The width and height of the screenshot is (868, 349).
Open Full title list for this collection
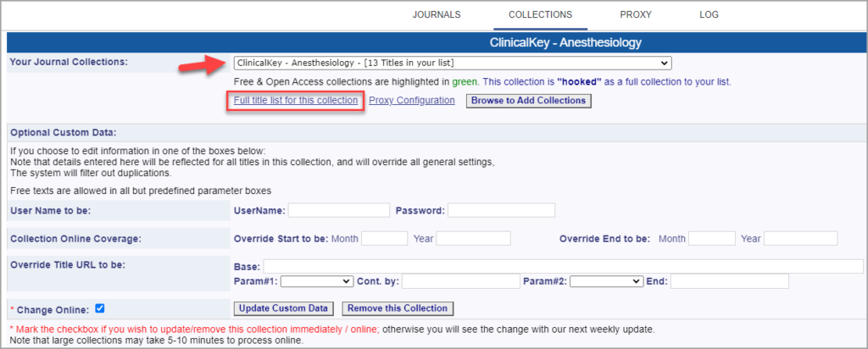[x=296, y=101]
